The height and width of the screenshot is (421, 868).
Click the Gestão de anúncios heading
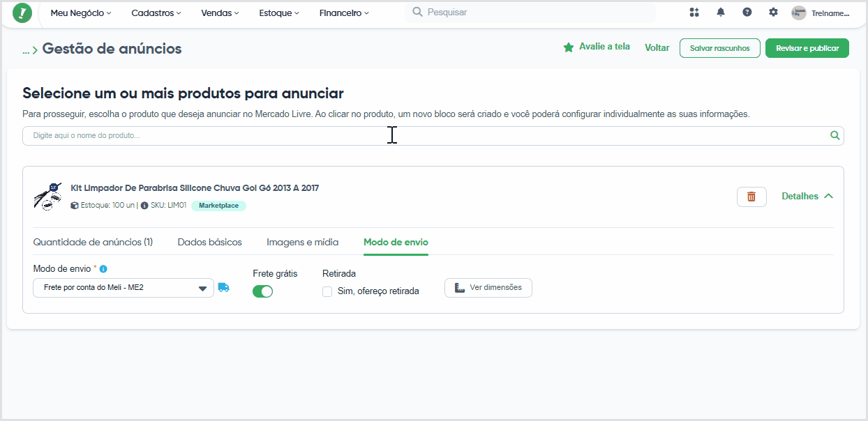pos(112,49)
